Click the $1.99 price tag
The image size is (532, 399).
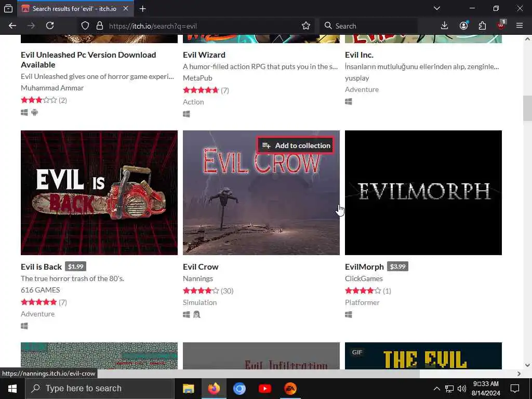click(x=75, y=267)
